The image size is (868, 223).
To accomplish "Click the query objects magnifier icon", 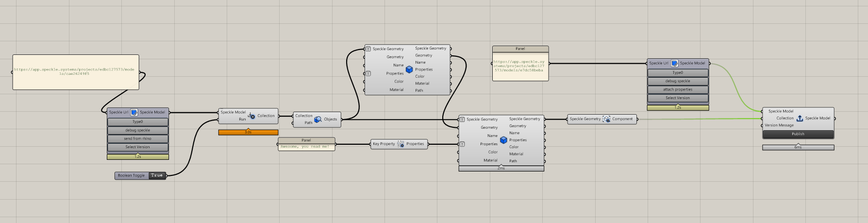I will point(318,119).
